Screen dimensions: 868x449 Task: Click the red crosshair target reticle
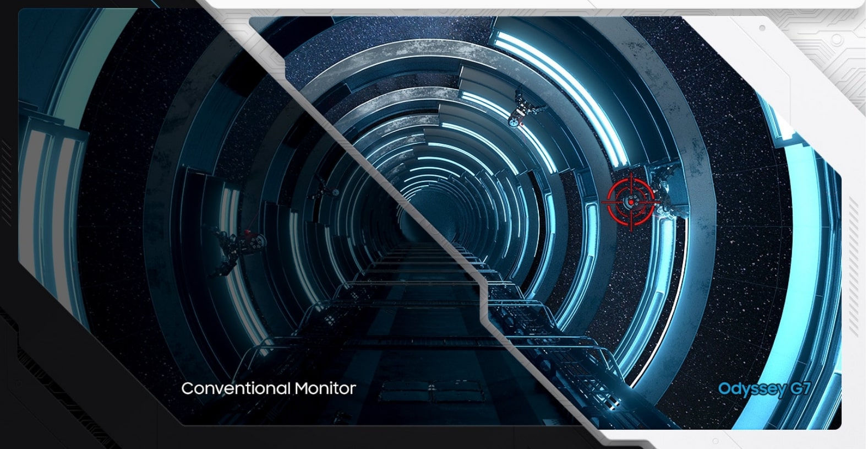631,202
